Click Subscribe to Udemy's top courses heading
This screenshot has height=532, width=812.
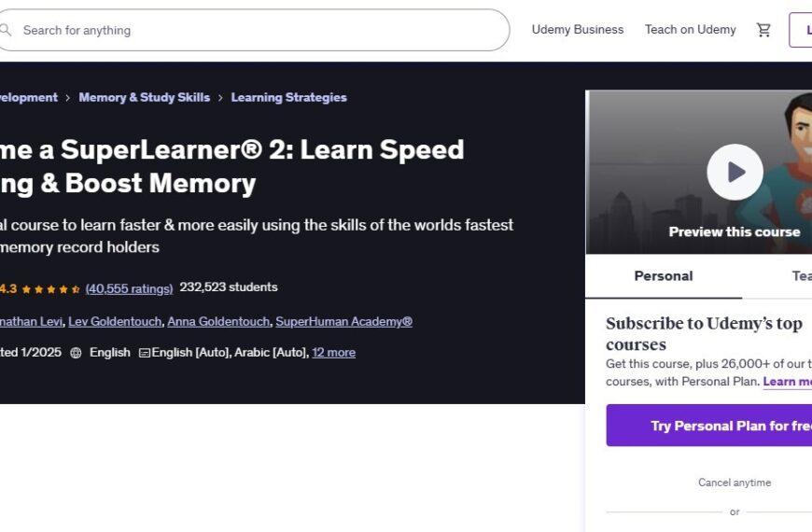coord(705,333)
